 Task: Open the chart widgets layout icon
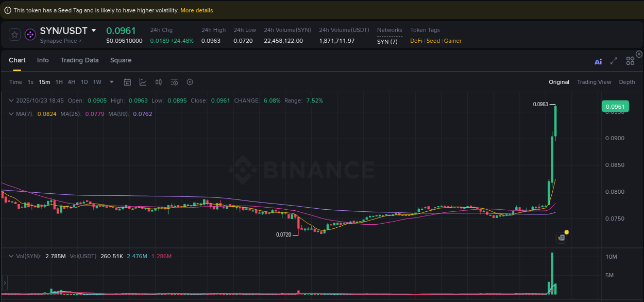point(630,61)
